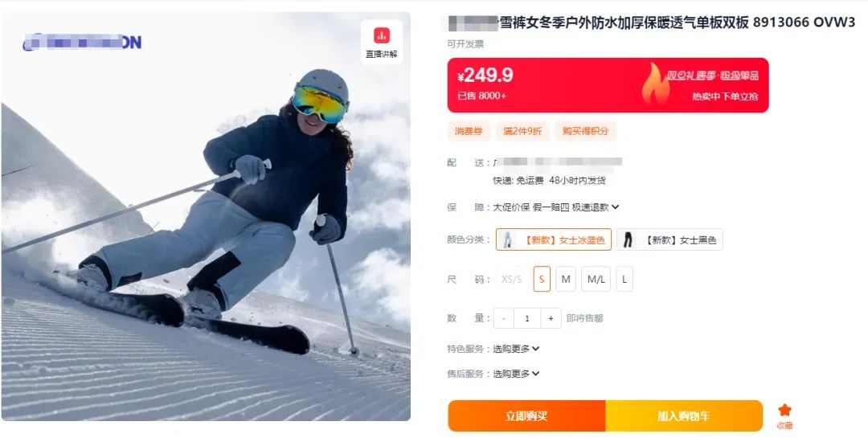Select the 【新款】女士冰蓝色 color option
The height and width of the screenshot is (446, 868).
[x=554, y=239]
